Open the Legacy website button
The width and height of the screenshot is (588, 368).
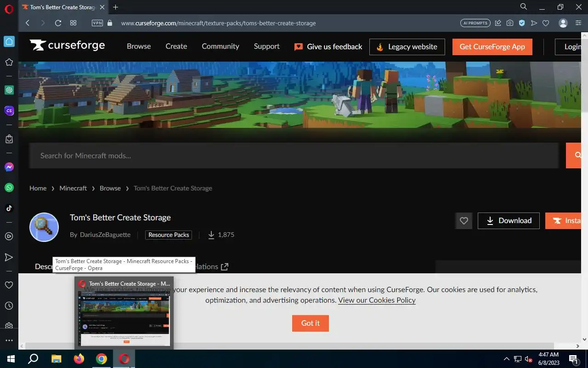click(407, 47)
